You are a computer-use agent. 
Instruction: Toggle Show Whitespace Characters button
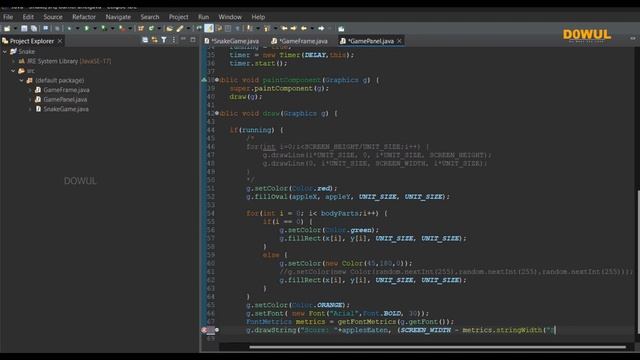[237, 28]
